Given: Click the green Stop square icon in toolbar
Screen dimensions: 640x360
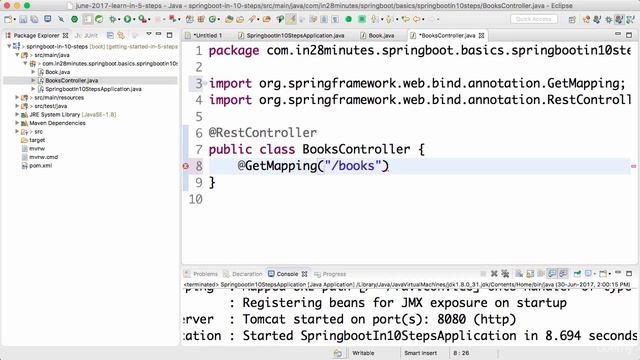Looking at the screenshot, I should click(x=362, y=19).
